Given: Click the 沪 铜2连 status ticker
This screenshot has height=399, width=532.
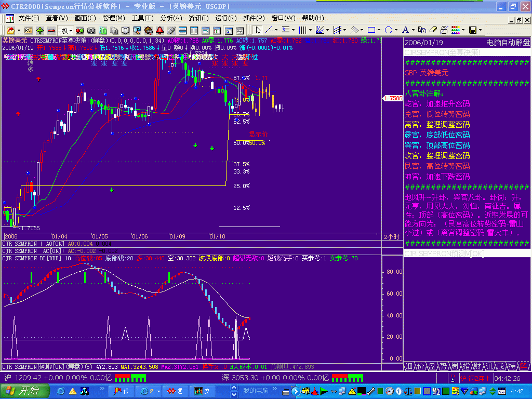Looking at the screenshot, I should (x=475, y=378).
